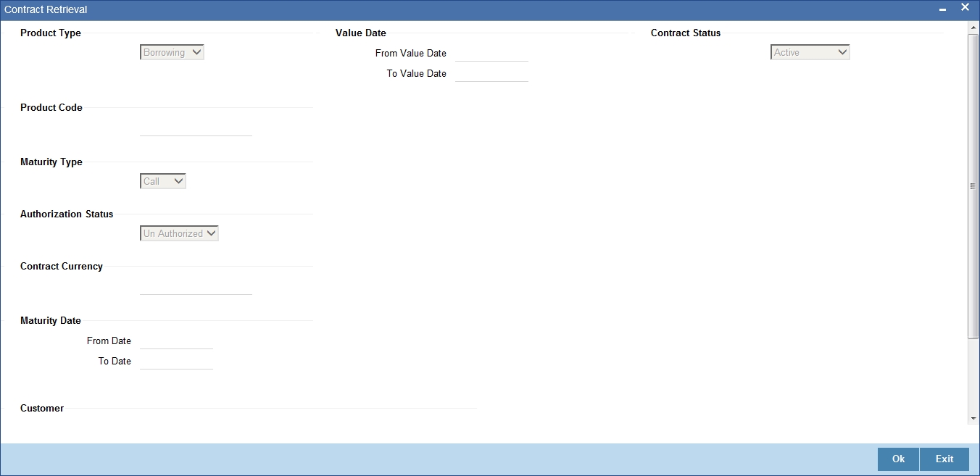Click the Maturity Type heading

point(51,162)
